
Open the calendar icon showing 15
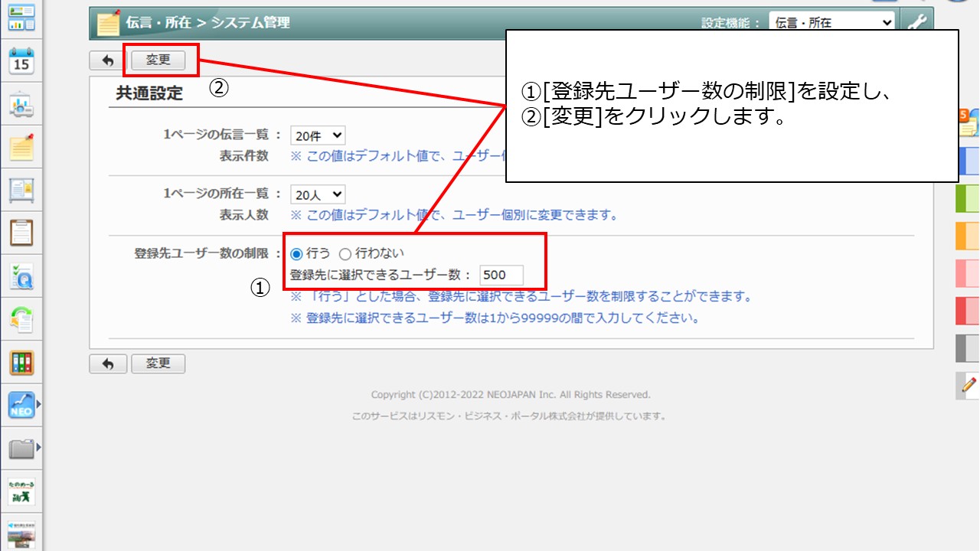pyautogui.click(x=21, y=60)
